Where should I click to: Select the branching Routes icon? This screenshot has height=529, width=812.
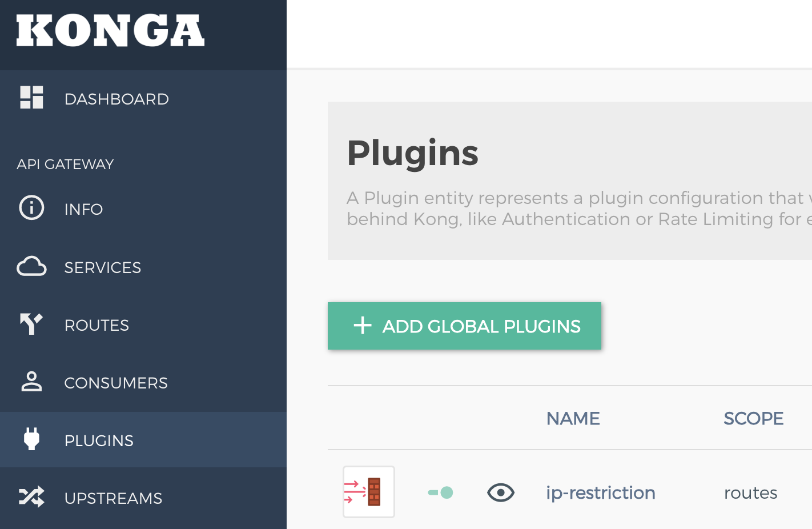tap(31, 324)
